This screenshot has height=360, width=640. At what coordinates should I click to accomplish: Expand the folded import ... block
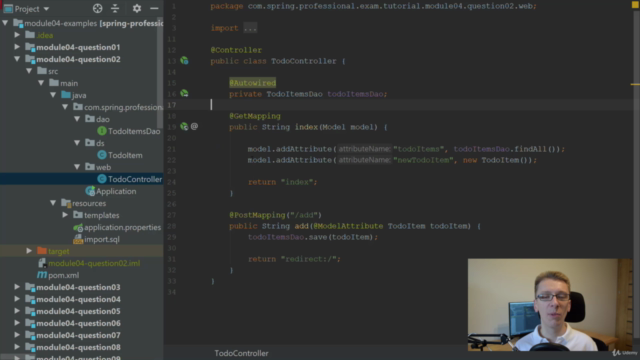tap(250, 28)
